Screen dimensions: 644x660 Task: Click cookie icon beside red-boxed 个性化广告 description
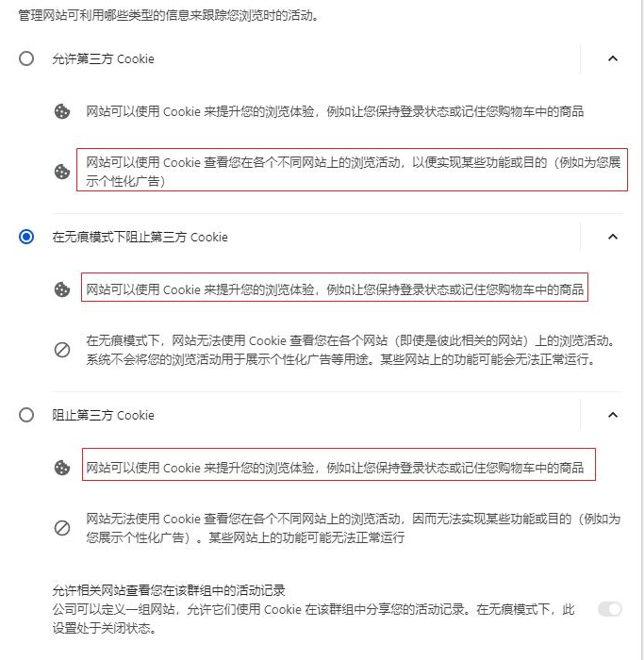(62, 172)
